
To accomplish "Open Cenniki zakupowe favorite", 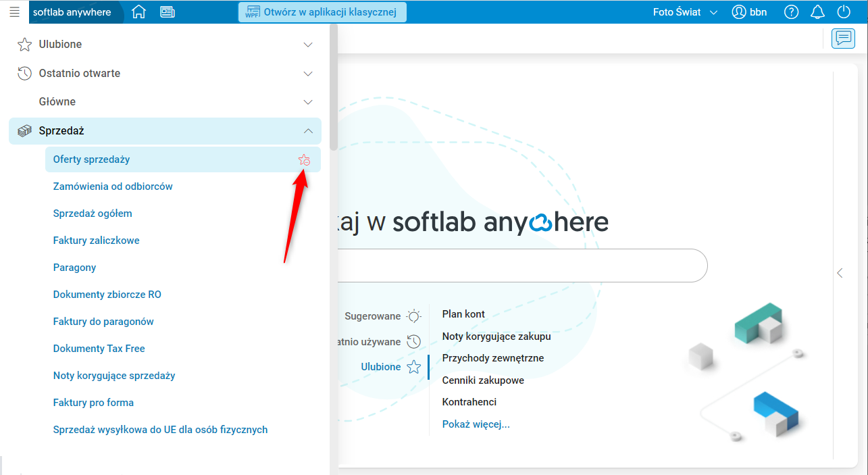I will point(483,380).
